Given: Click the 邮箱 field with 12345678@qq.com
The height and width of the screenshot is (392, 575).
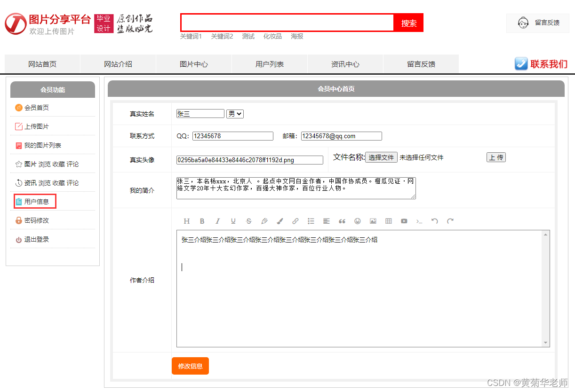Looking at the screenshot, I should point(342,136).
